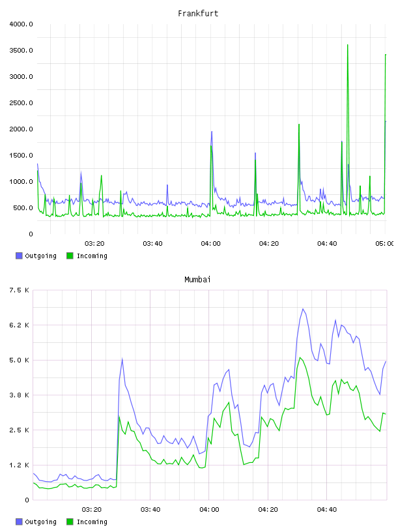This screenshot has height=532, width=396.
Task: Click the 04:00 time label in Frankfurt chart
Action: point(210,244)
